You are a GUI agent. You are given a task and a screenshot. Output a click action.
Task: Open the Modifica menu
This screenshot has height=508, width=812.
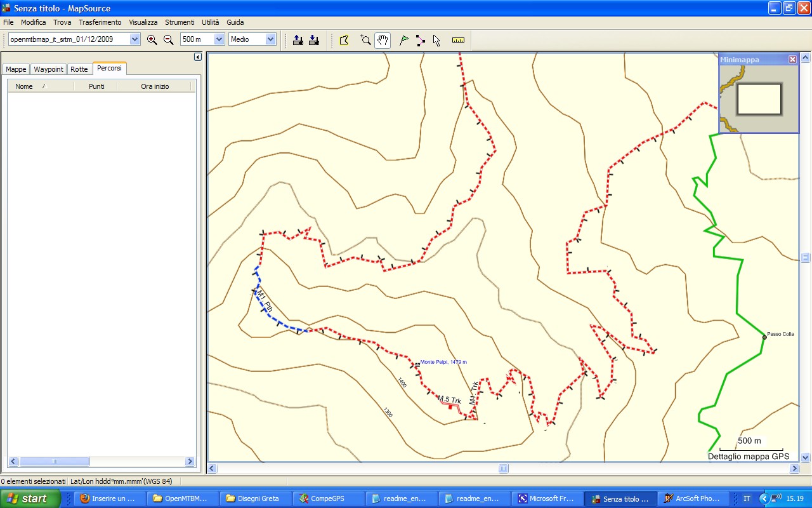[x=33, y=22]
